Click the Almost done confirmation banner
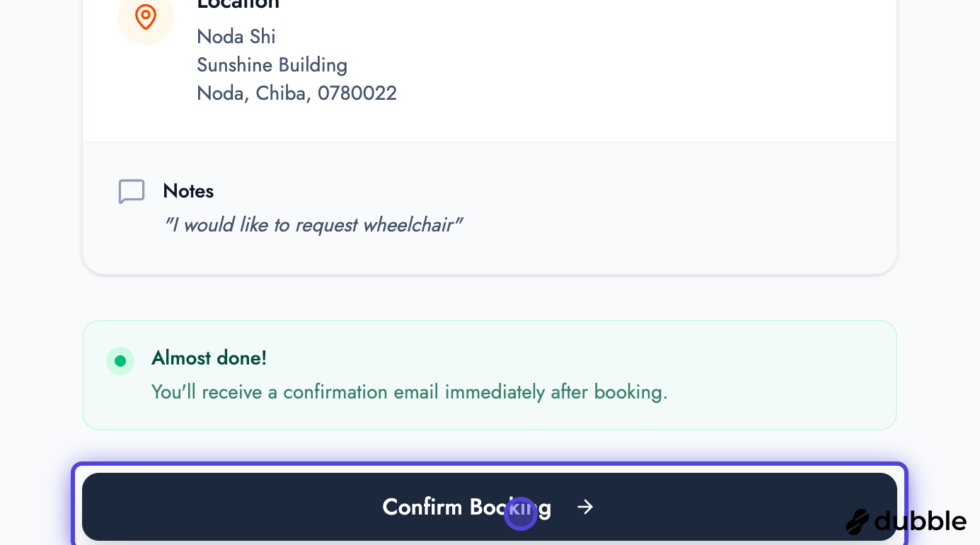980x545 pixels. 489,375
